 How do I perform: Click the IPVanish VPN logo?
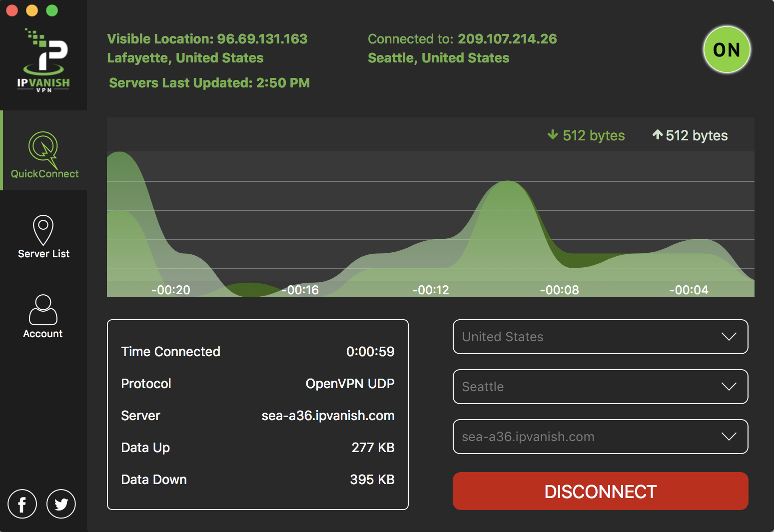(43, 60)
